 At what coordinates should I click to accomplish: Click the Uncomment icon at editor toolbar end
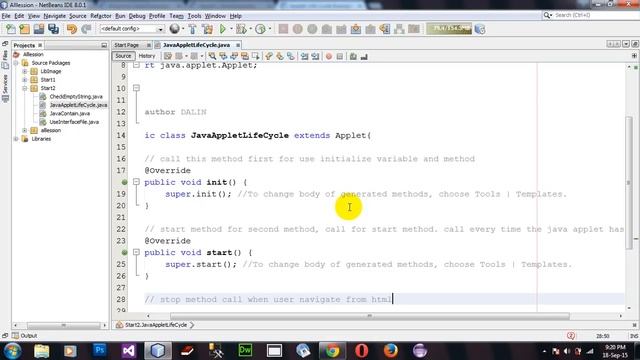[364, 56]
